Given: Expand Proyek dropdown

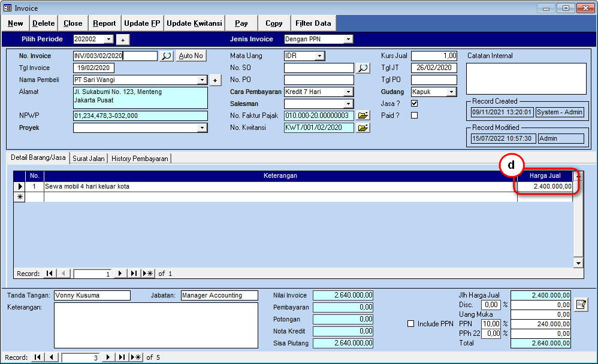Looking at the screenshot, I should (202, 128).
